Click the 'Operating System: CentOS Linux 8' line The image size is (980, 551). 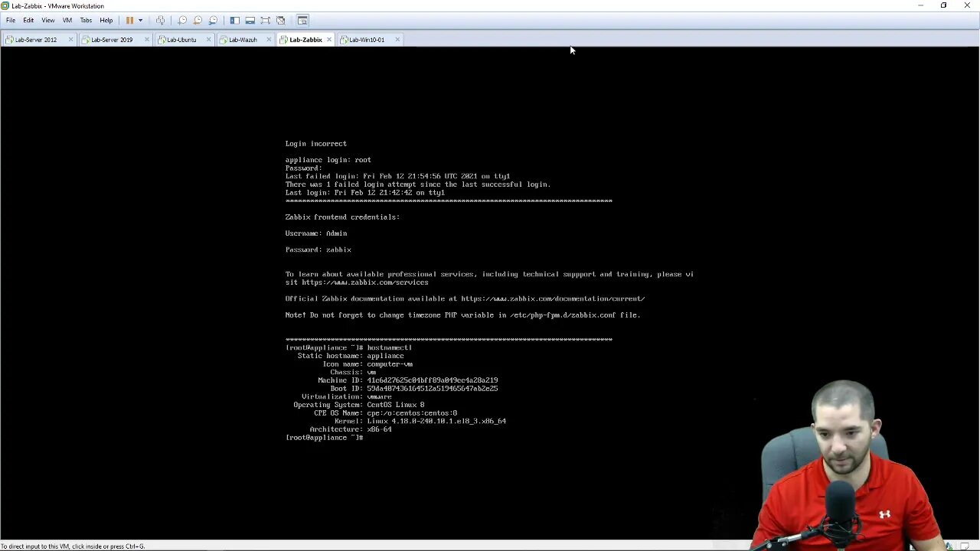359,405
